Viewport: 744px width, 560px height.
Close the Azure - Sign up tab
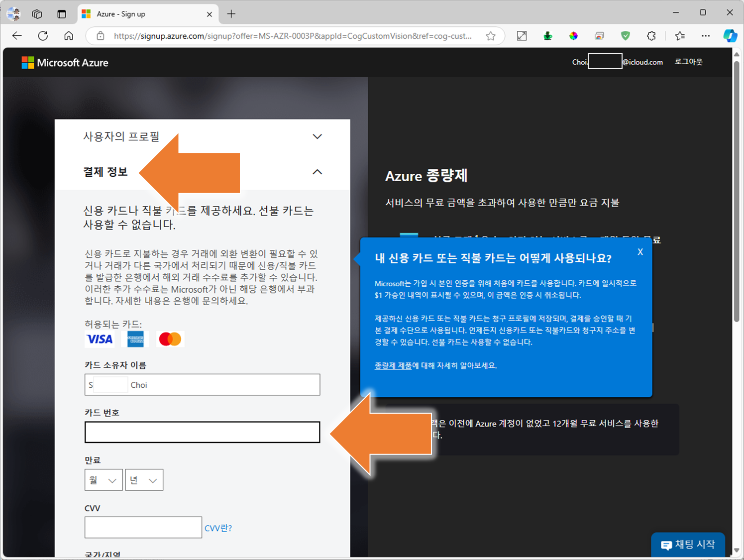point(210,14)
